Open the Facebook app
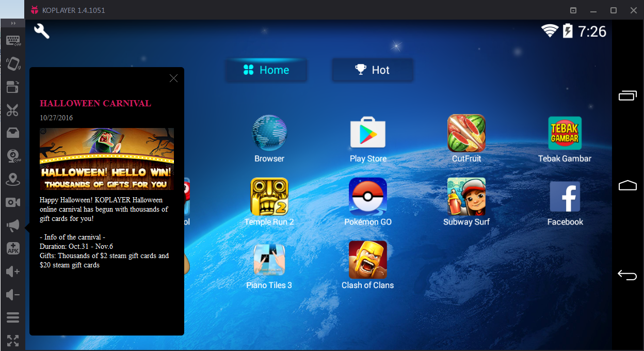644x351 pixels. (565, 202)
